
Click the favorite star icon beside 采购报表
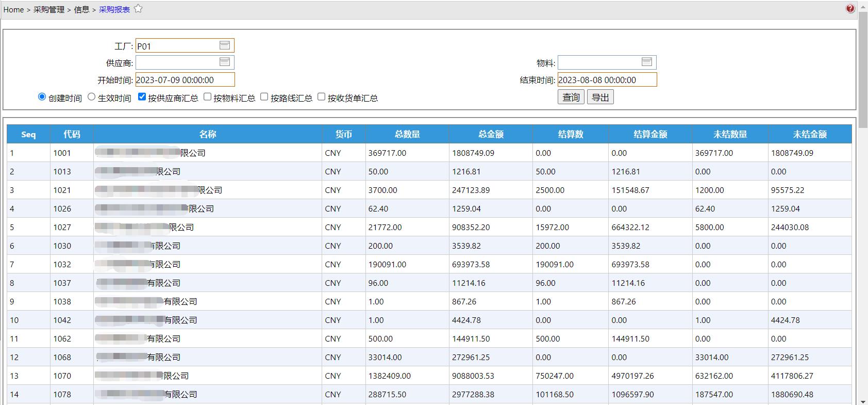coord(138,9)
